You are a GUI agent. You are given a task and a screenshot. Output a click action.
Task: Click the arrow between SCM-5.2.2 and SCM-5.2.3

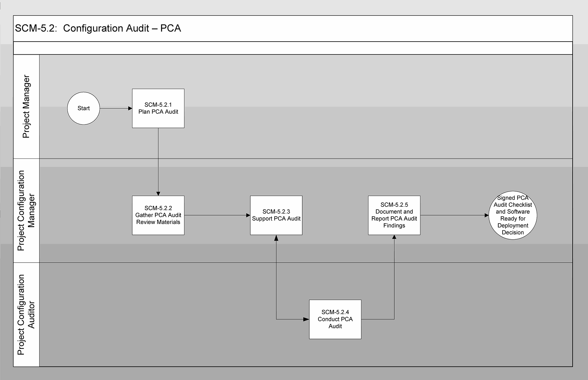click(217, 215)
